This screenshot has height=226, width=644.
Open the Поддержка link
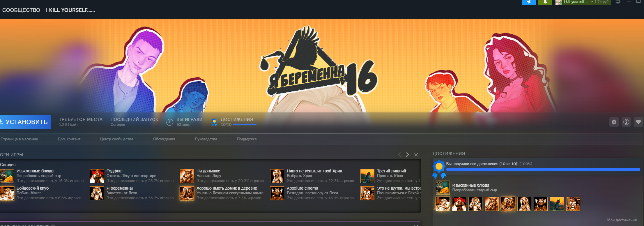pyautogui.click(x=247, y=139)
